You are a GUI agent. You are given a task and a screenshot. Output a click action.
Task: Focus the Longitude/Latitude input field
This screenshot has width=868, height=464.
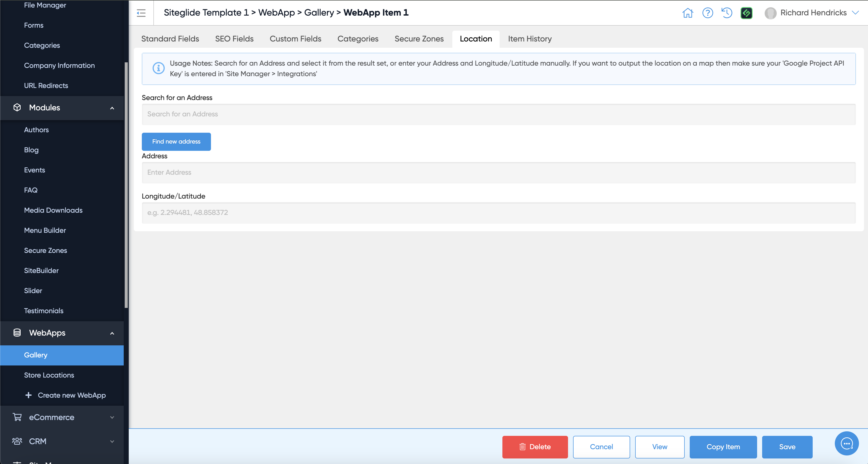[498, 212]
